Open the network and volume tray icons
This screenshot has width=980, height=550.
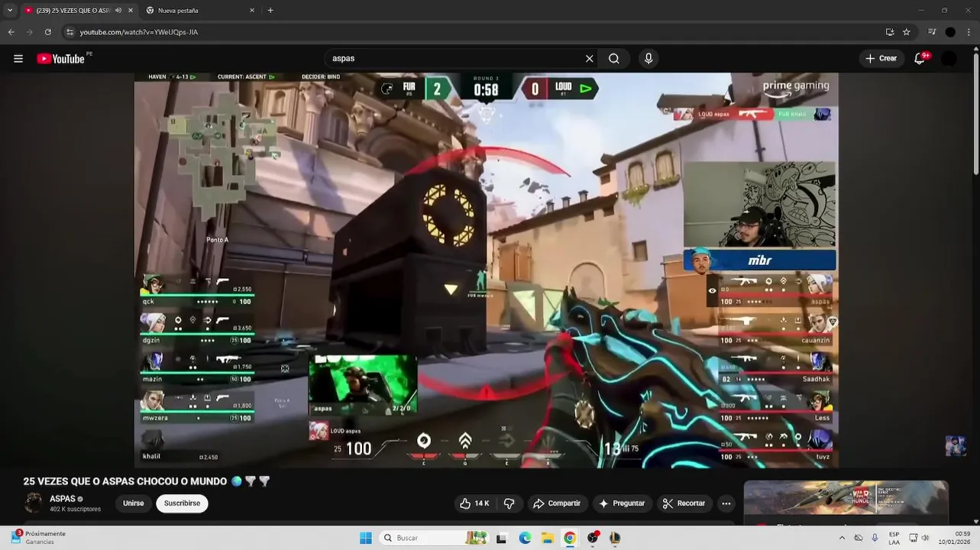pos(920,538)
